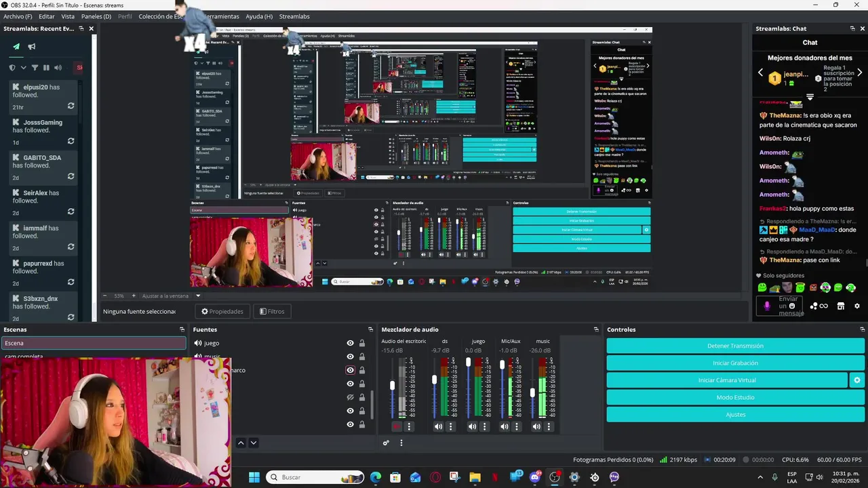
Task: Pause the Recent Events alert queue
Action: 46,68
